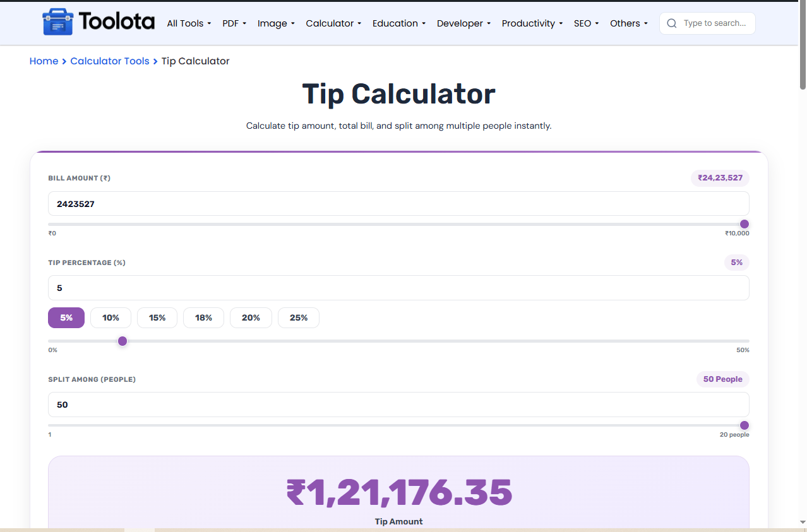Pick the 20% tip preset
The height and width of the screenshot is (532, 807).
pyautogui.click(x=251, y=317)
